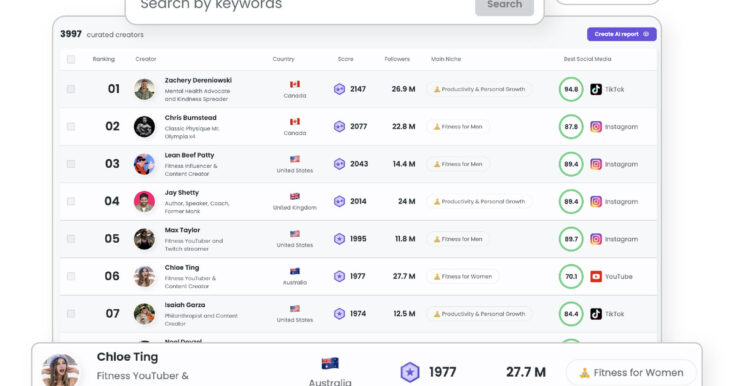Click 26.9 M followers value

(x=403, y=89)
